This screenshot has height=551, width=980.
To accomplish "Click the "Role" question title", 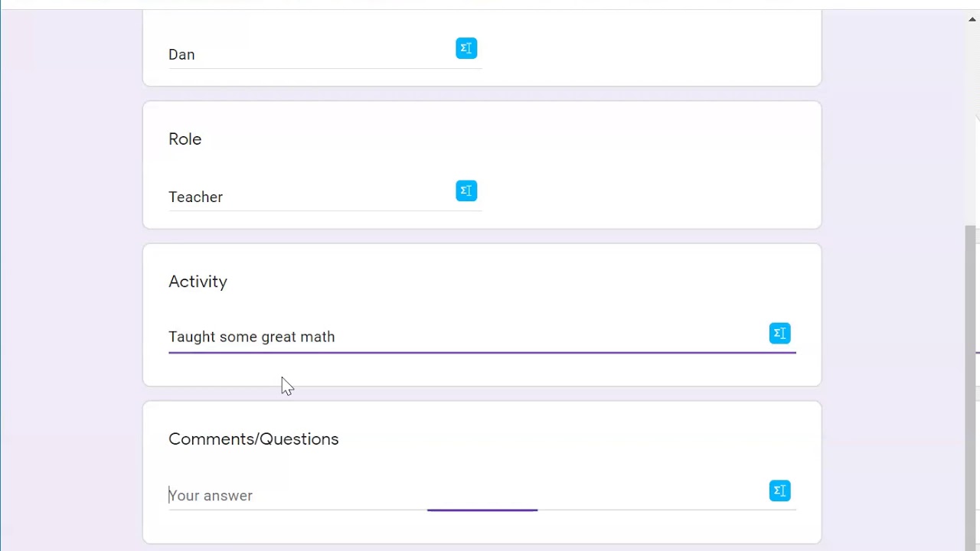I will (185, 139).
